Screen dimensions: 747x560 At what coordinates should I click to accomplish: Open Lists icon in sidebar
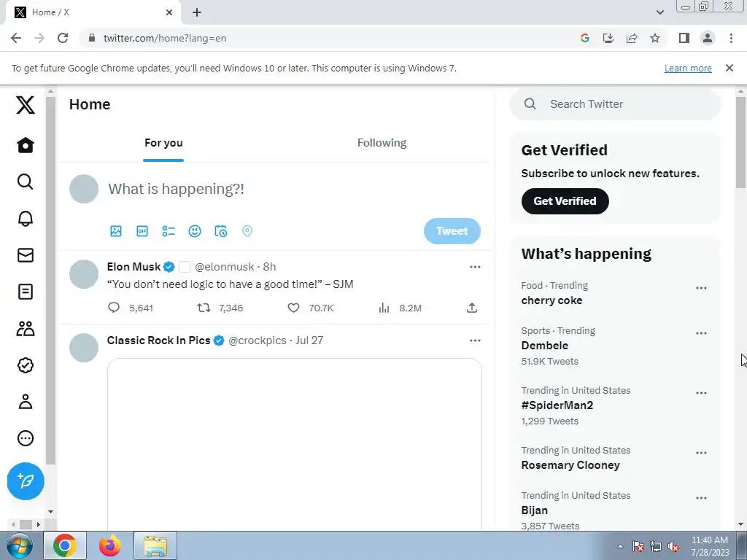tap(26, 292)
